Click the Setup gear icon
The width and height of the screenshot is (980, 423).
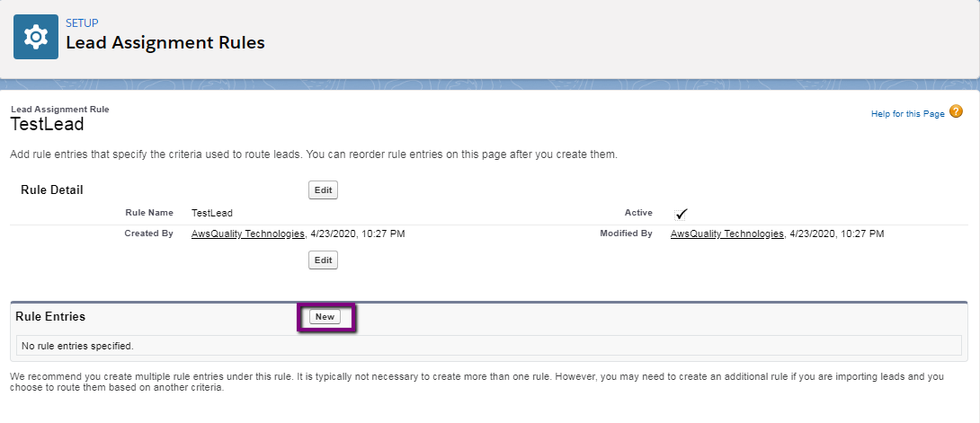click(36, 37)
